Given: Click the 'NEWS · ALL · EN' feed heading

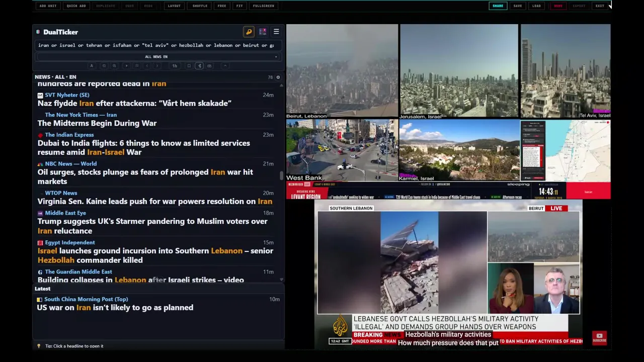Looking at the screenshot, I should click(x=55, y=77).
